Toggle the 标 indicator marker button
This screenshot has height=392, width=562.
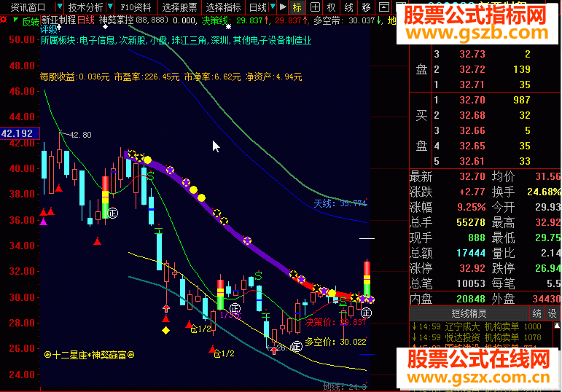point(297,7)
